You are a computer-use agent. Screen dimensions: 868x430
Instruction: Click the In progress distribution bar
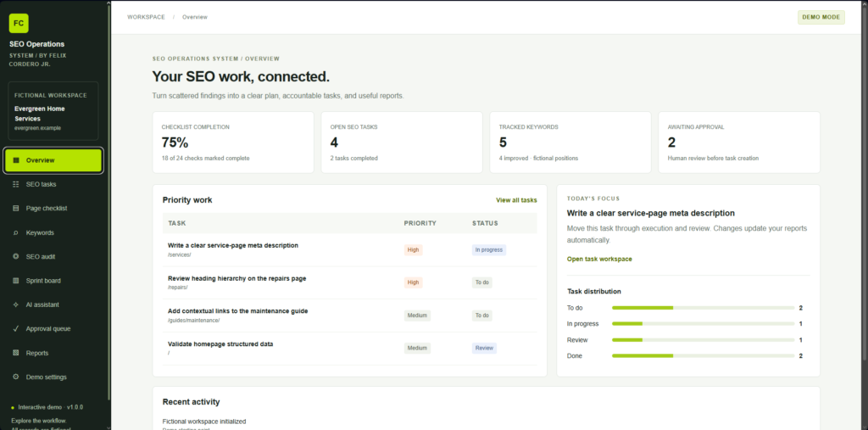703,324
